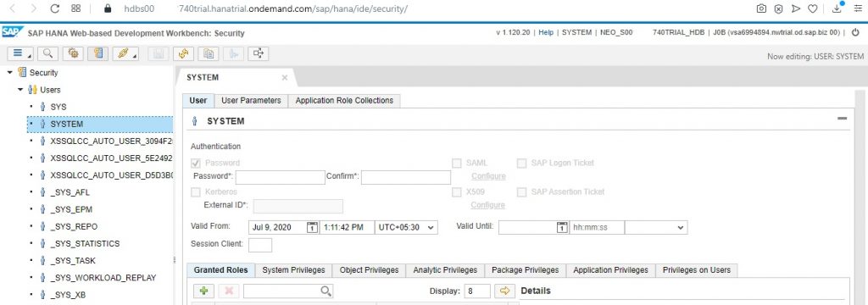
Task: Toggle the Kerberos checkbox
Action: 196,192
